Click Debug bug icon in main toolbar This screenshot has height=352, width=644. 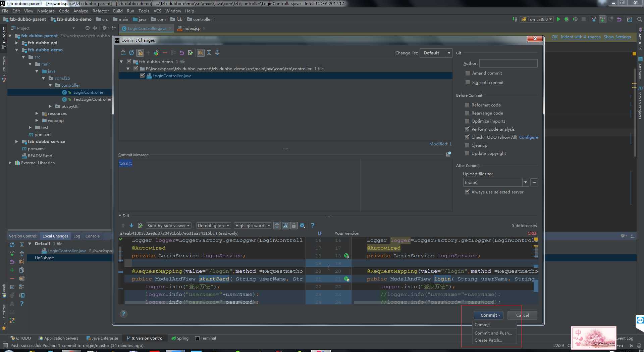tap(567, 19)
